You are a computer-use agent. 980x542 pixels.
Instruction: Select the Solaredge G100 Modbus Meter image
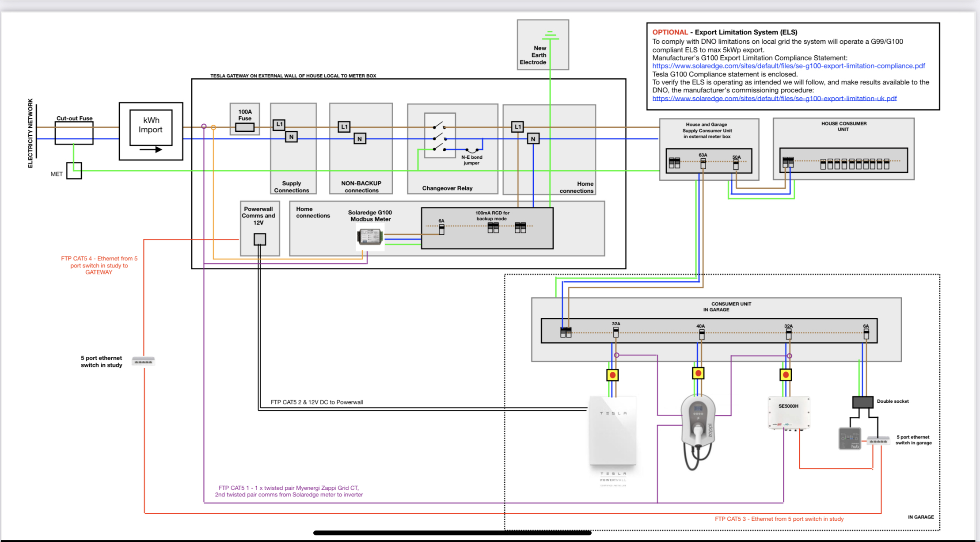pyautogui.click(x=370, y=237)
